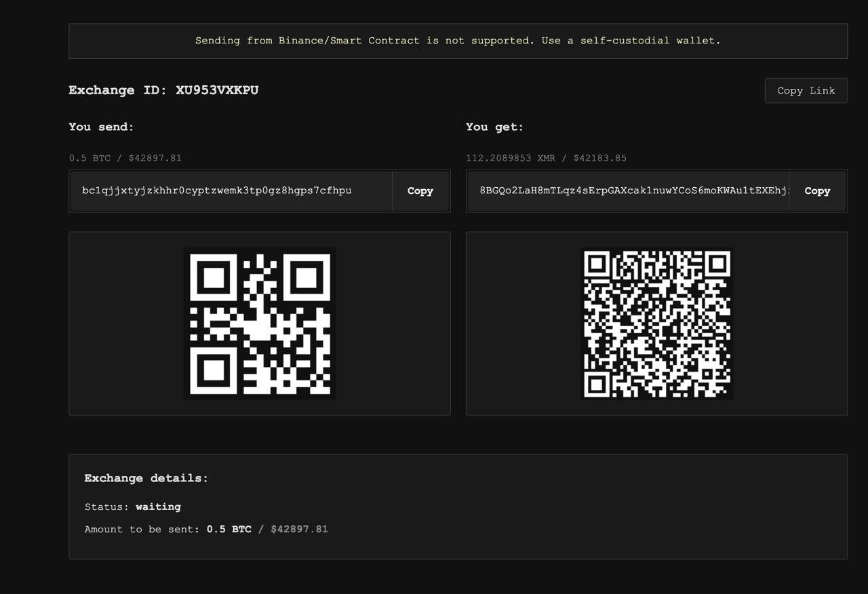Click the $42183.85 value under You get

click(x=599, y=158)
